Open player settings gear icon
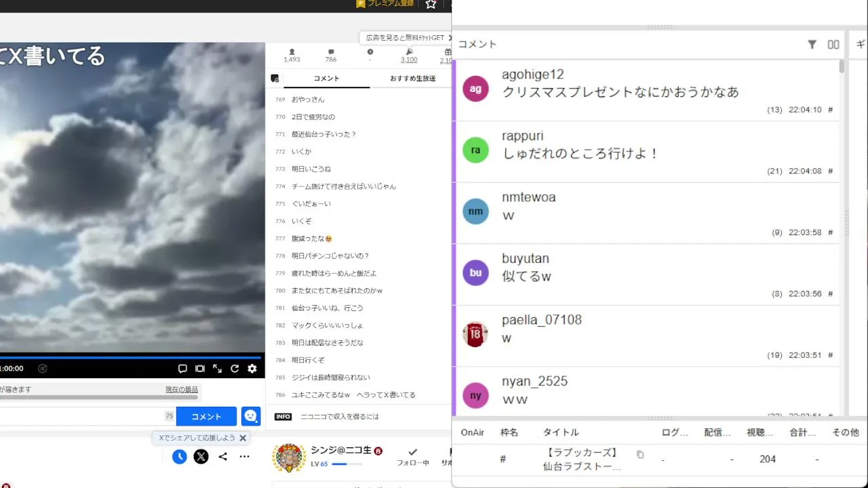 (252, 369)
